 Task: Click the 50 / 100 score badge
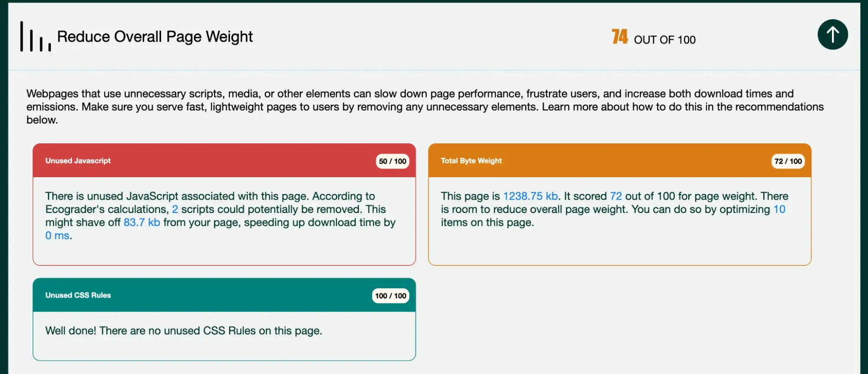tap(392, 161)
